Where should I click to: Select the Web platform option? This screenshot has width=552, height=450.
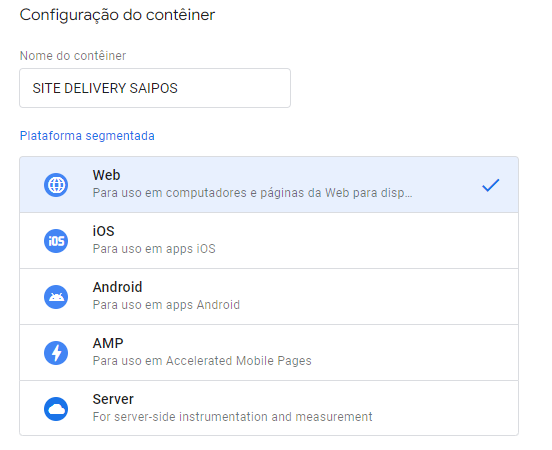coord(269,185)
